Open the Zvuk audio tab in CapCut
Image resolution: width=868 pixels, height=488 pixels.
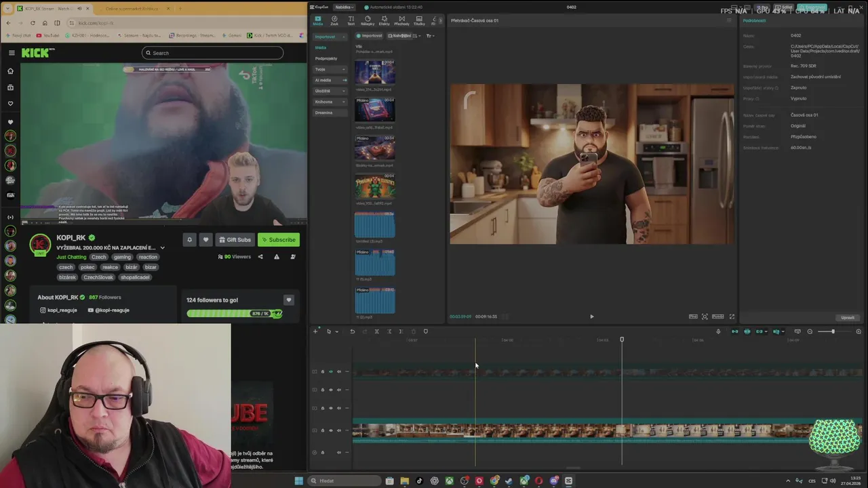click(x=334, y=20)
